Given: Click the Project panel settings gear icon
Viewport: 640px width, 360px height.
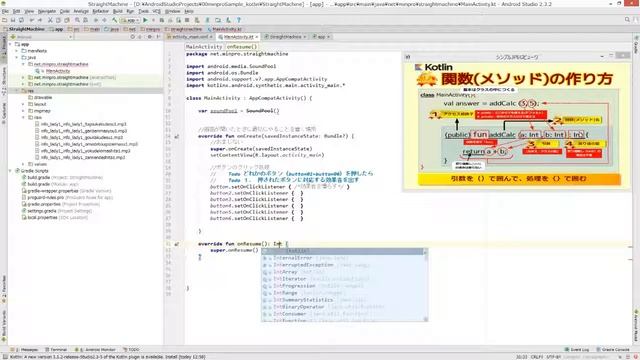Looking at the screenshot, I should click(x=149, y=37).
